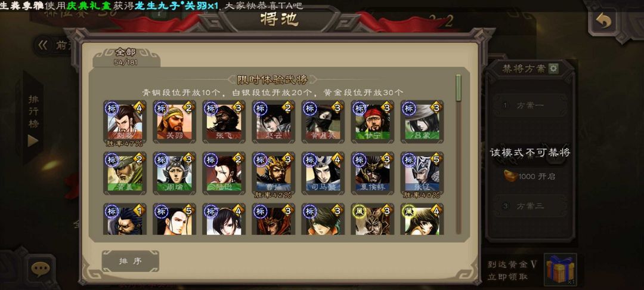The height and width of the screenshot is (290, 644).
Task: Pick the 司马懿 hero card
Action: [x=323, y=173]
